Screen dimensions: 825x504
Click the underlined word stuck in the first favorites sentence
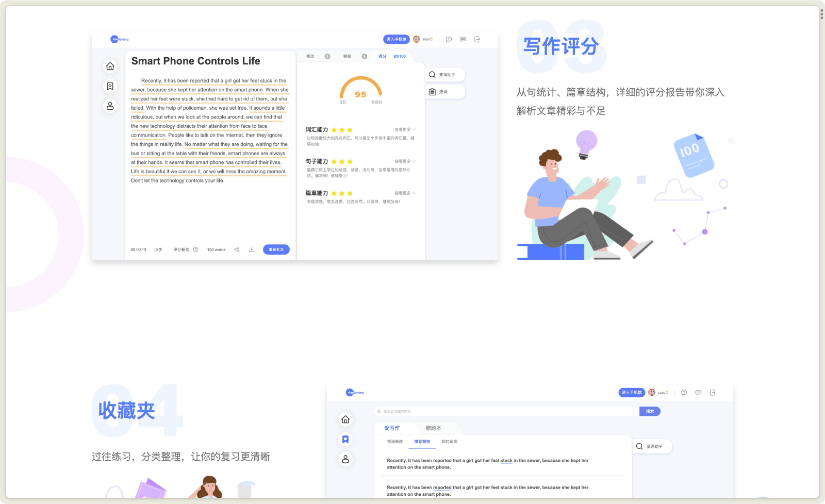(x=506, y=461)
